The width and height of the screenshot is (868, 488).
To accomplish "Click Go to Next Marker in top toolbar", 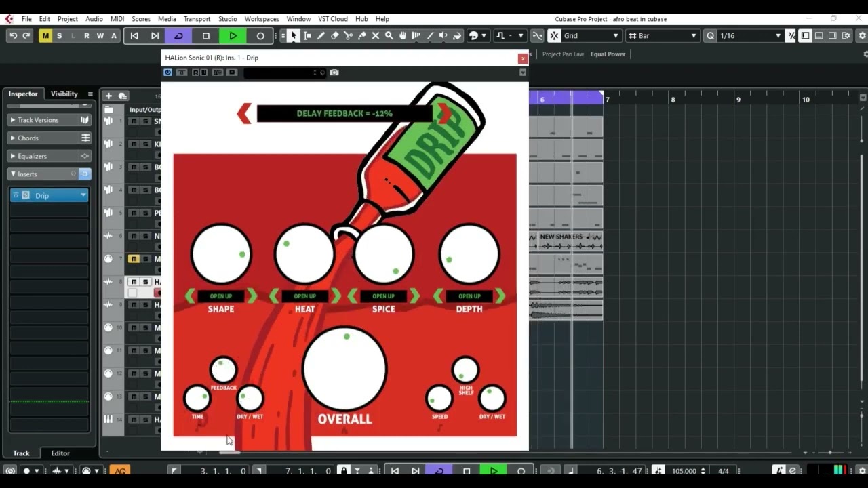I will [155, 35].
